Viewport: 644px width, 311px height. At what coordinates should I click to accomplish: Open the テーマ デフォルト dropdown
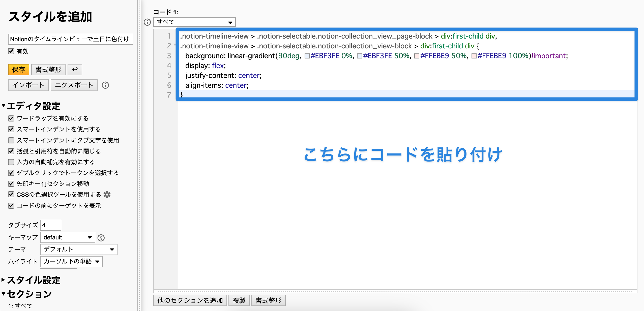(x=79, y=250)
